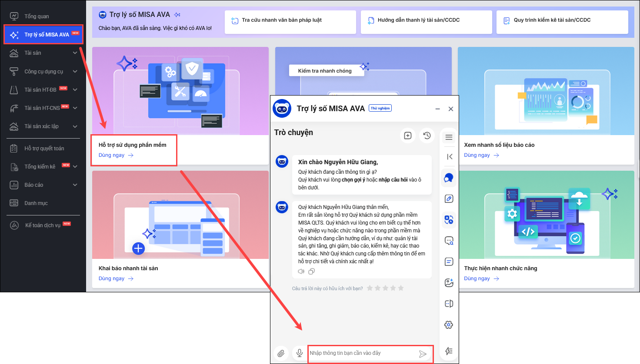The width and height of the screenshot is (640, 364).
Task: Click the Tài sản HT-CNS faucet icon
Action: point(14,108)
